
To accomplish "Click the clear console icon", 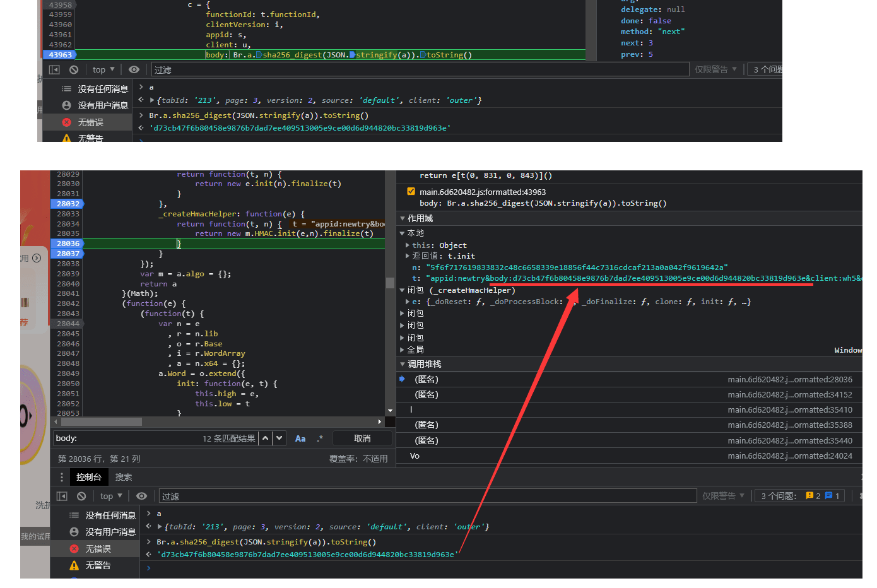I will coord(81,496).
